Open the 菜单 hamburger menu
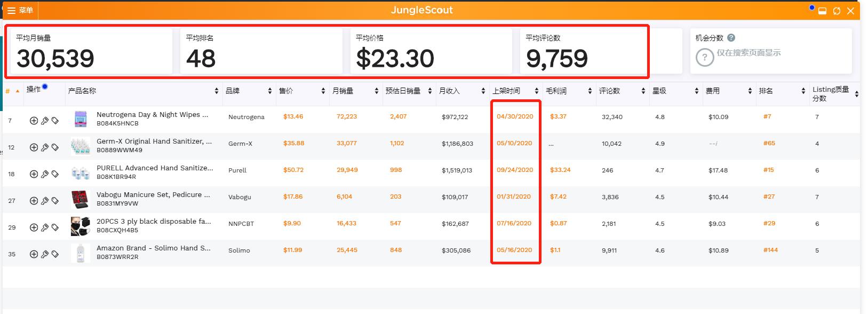The image size is (868, 314). [x=20, y=10]
